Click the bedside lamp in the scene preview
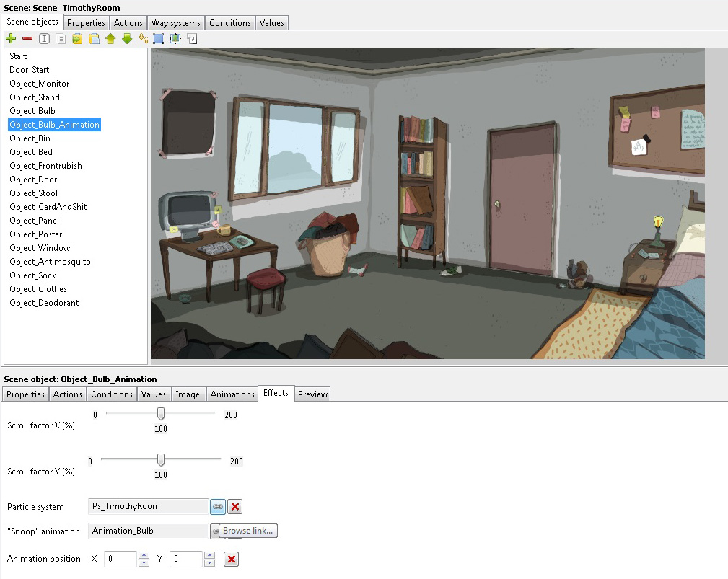The image size is (728, 579). click(657, 231)
